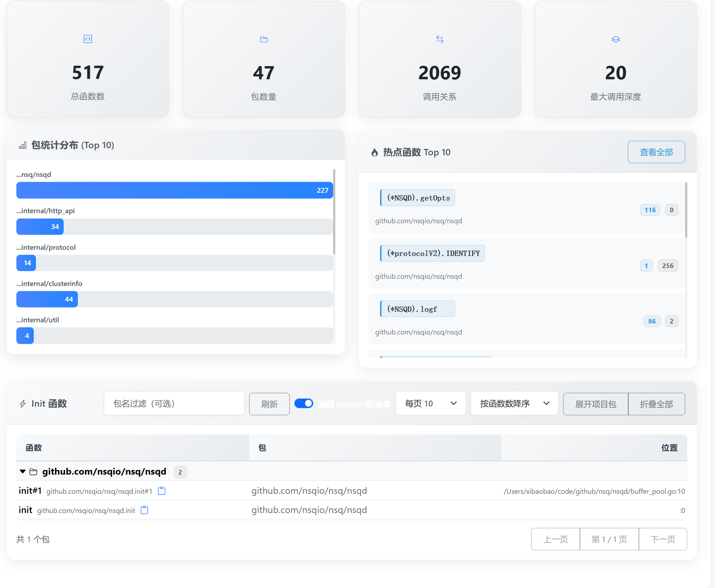Image resolution: width=715 pixels, height=588 pixels.
Task: Click the collapse all button
Action: coord(656,404)
